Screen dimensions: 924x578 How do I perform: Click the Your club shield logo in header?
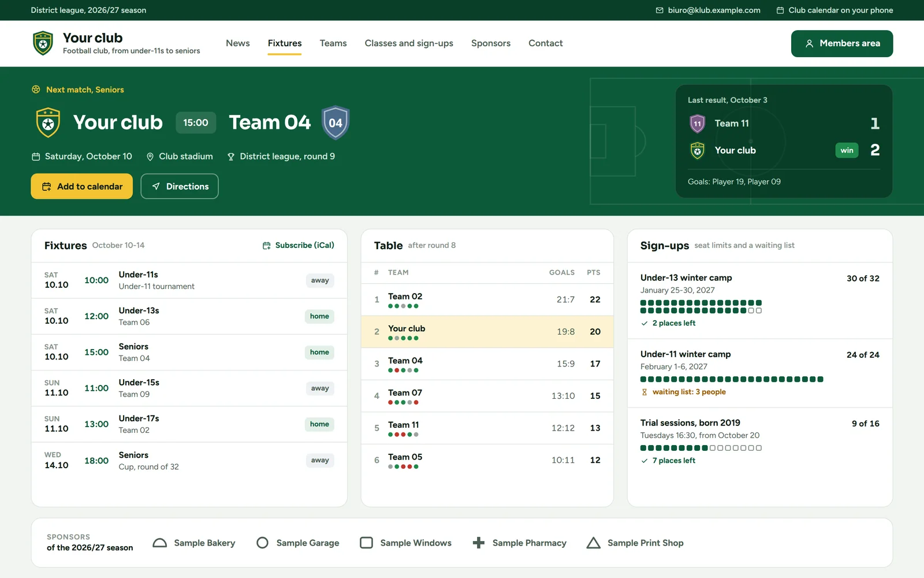click(43, 43)
